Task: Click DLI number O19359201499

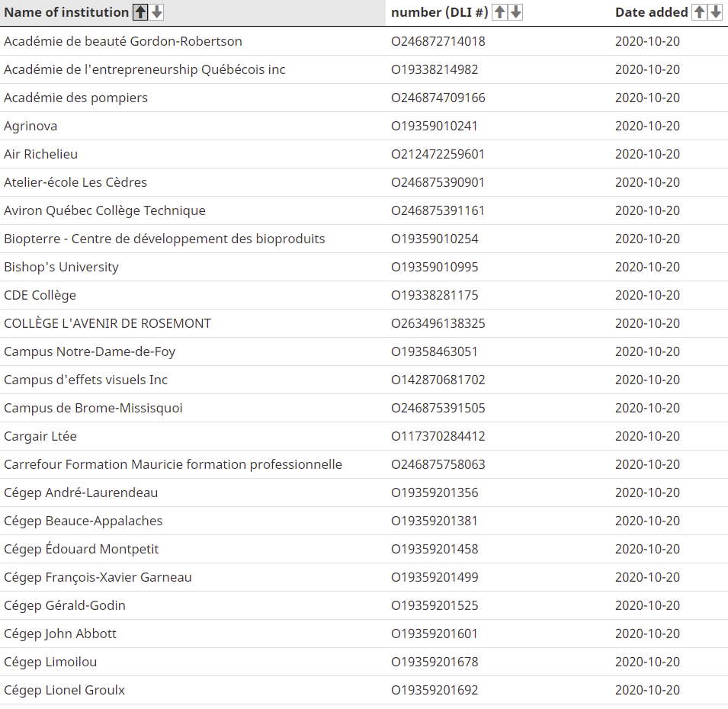Action: click(434, 578)
